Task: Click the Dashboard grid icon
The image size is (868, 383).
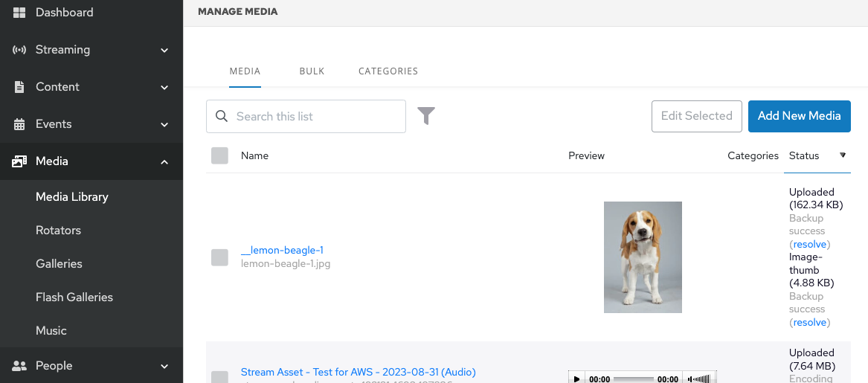Action: tap(19, 12)
